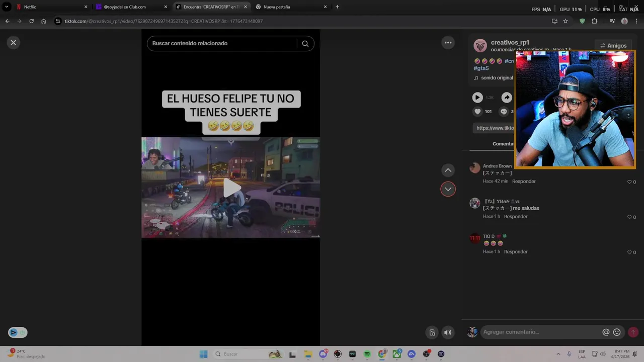Open a new browser tab with plus
This screenshot has width=644, height=362.
coord(337,7)
